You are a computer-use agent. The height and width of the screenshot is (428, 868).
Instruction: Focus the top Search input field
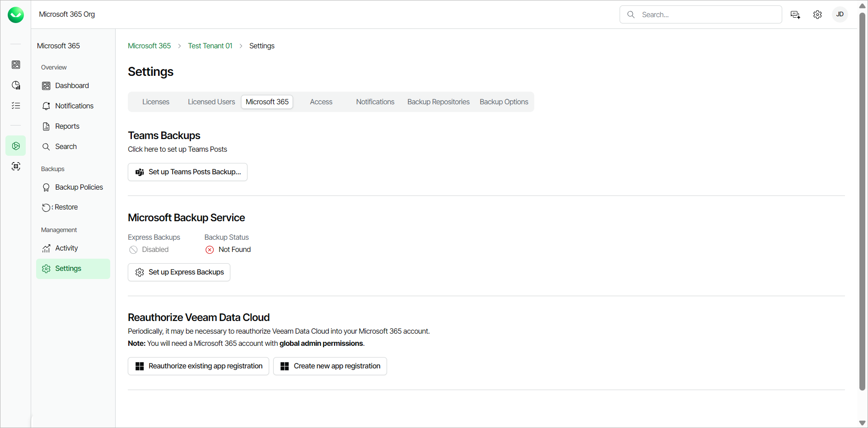701,14
